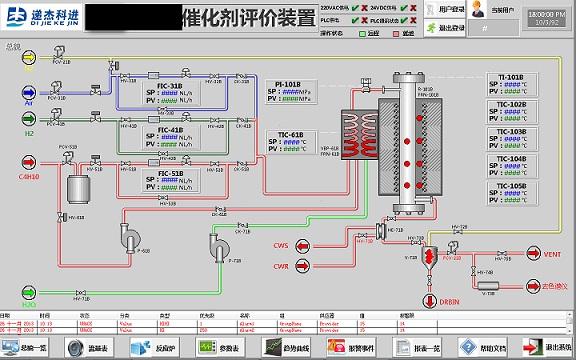Open the trend curve page button
Screen dimensions: 576x360
click(x=286, y=347)
